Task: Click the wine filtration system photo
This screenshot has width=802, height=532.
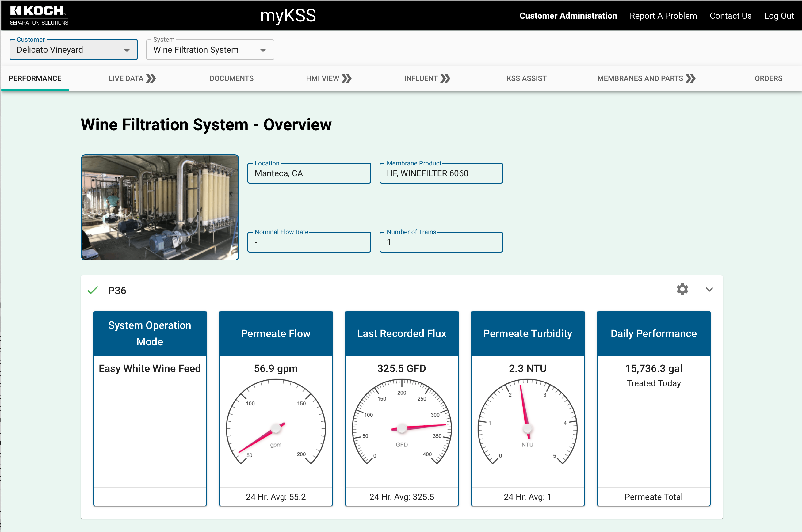Action: [160, 207]
